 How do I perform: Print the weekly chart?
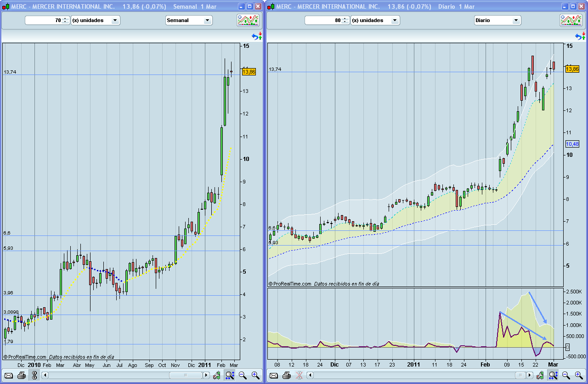[x=22, y=376]
